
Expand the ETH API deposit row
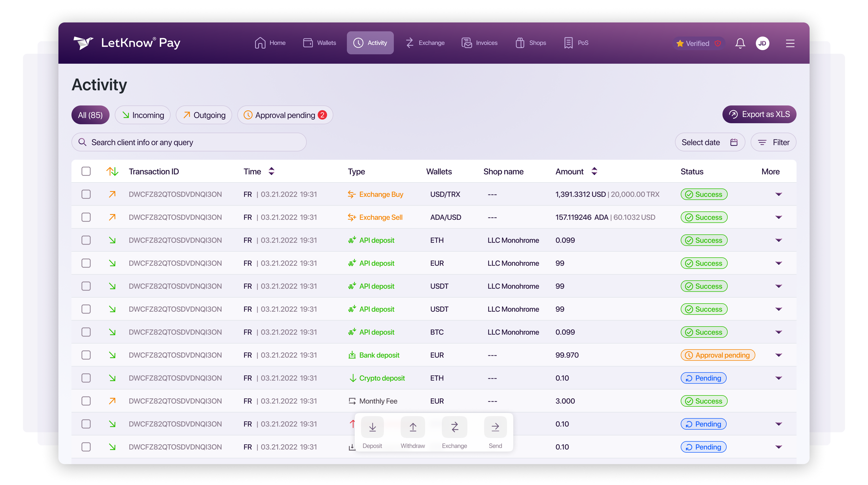tap(778, 240)
